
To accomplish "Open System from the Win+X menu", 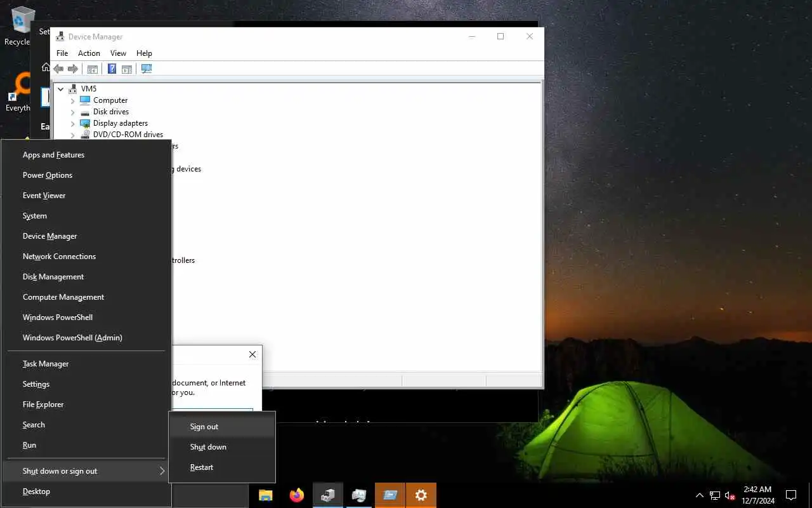I will click(x=86, y=216).
